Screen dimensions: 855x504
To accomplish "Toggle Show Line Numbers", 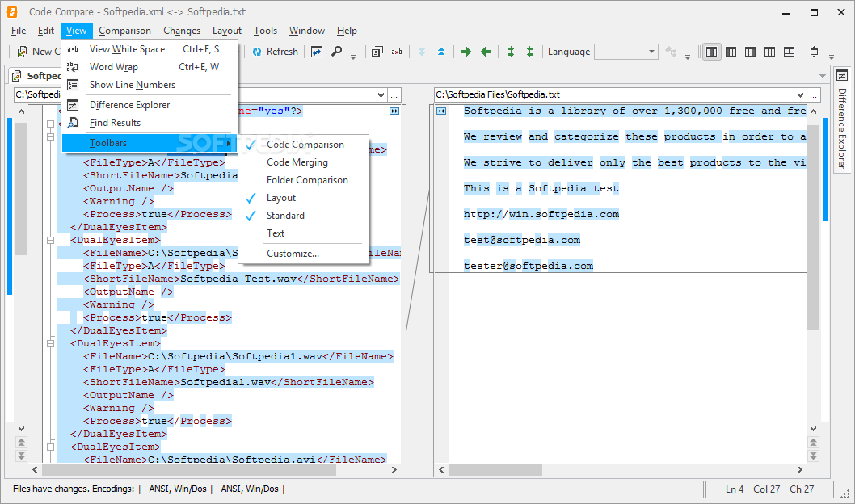I will click(150, 85).
